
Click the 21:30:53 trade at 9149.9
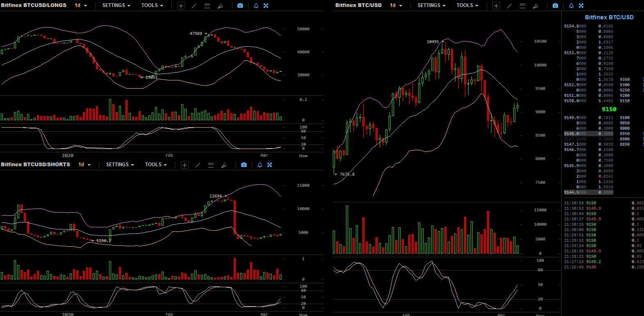tap(603, 208)
